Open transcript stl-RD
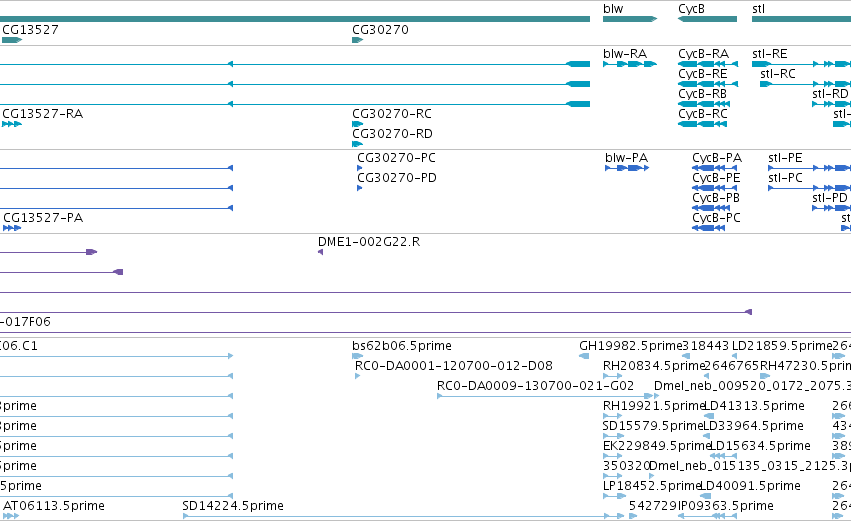 point(830,94)
